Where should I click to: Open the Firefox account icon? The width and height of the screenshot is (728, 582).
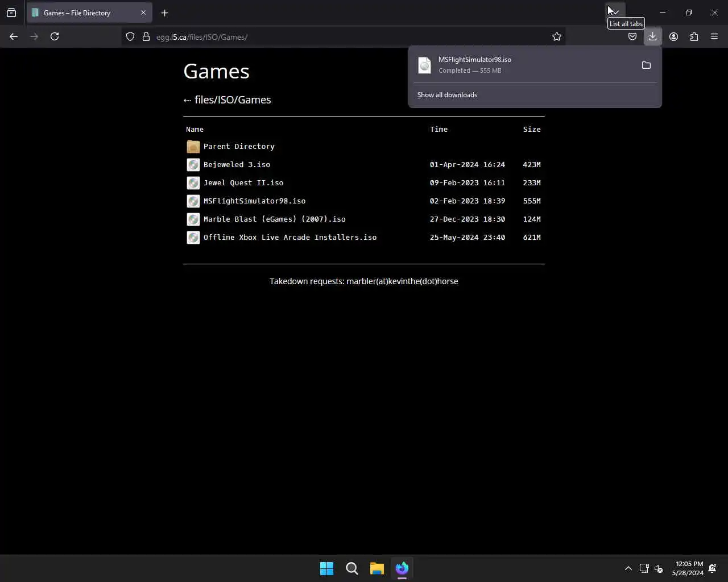673,36
